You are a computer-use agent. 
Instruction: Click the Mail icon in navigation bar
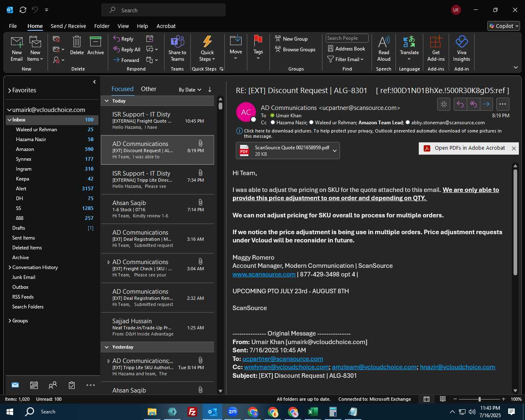[15, 385]
